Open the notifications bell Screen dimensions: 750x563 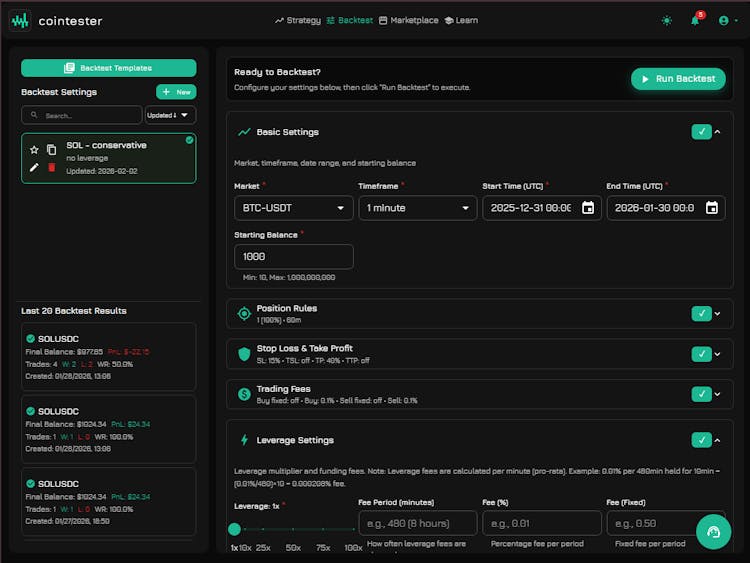pyautogui.click(x=695, y=20)
